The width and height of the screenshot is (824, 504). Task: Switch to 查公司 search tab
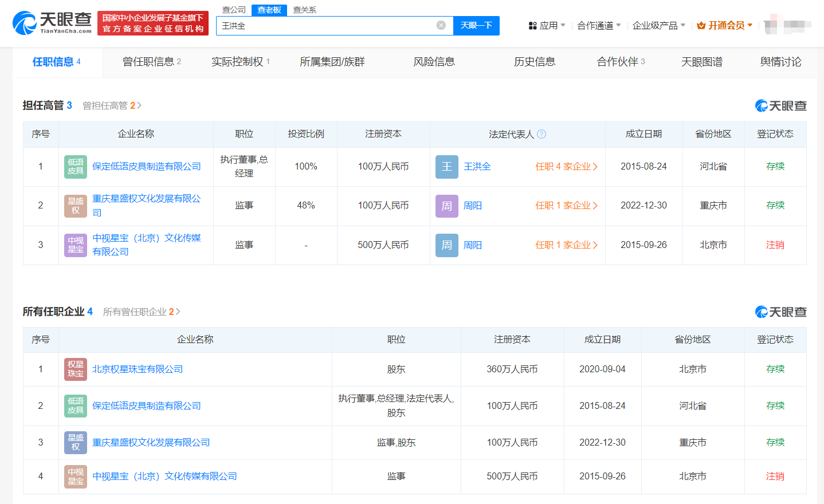234,10
